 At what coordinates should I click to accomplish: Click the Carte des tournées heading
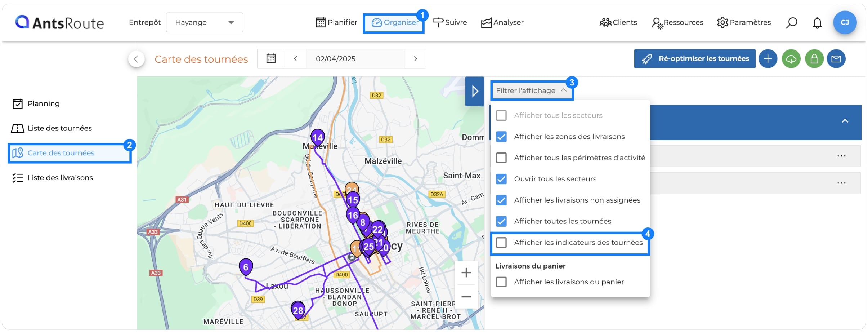tap(201, 59)
